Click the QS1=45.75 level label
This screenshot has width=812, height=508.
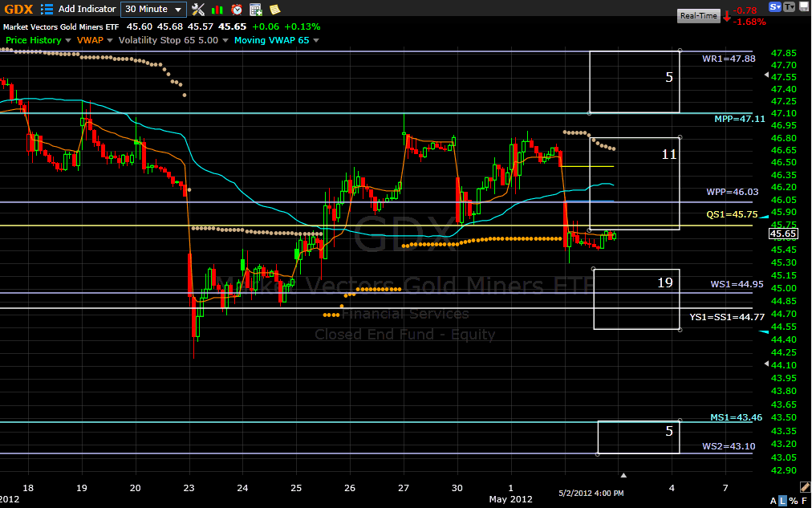pyautogui.click(x=732, y=213)
